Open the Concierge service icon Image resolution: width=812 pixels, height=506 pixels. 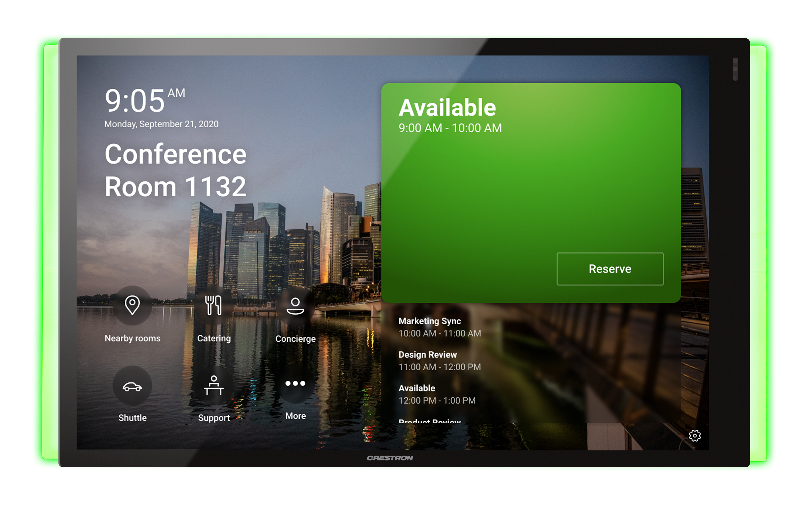295,306
